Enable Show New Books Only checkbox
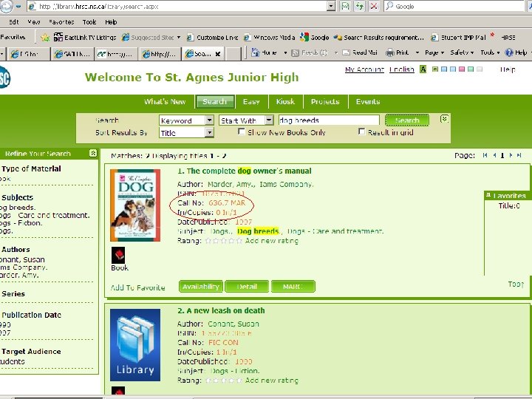532x399 pixels. point(242,132)
